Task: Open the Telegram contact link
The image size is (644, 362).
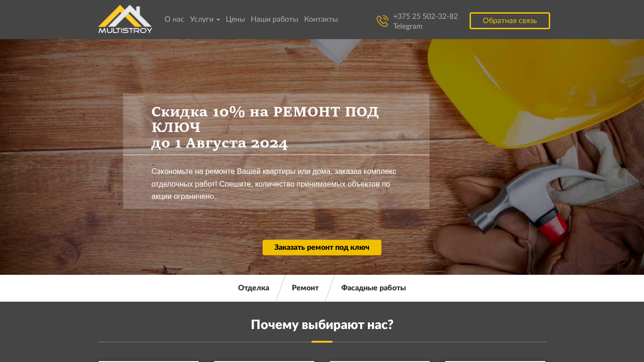Action: point(408,26)
